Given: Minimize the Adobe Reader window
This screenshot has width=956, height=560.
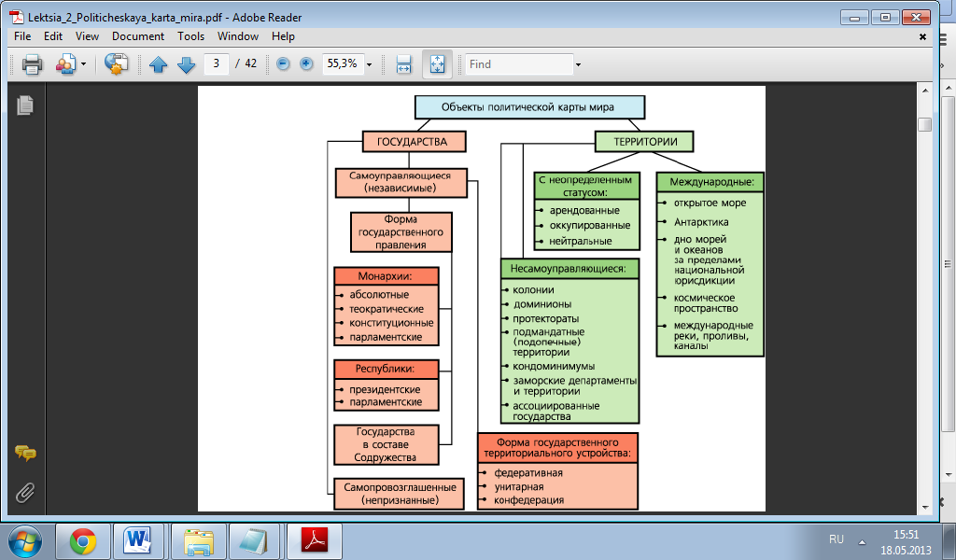Looking at the screenshot, I should tap(854, 18).
